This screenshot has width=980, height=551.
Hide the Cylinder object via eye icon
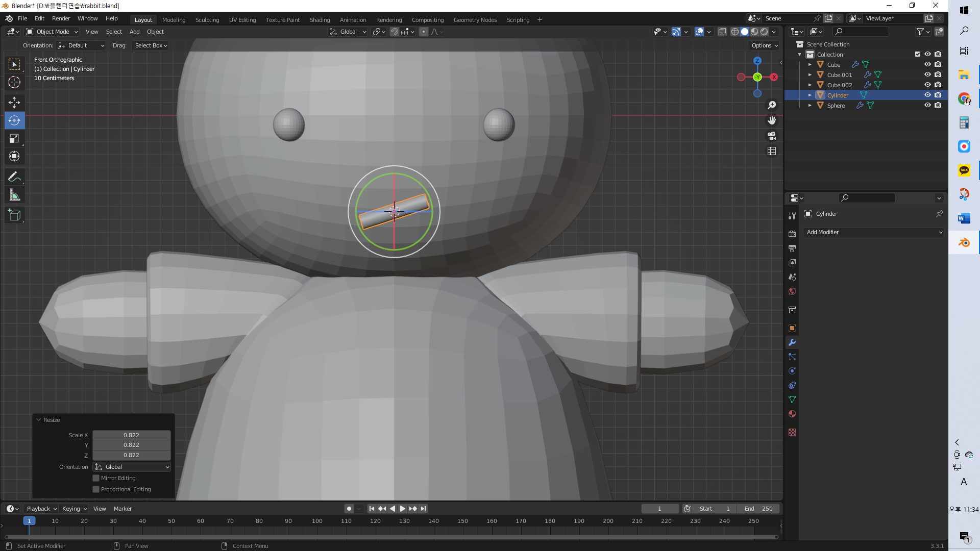[x=927, y=95]
